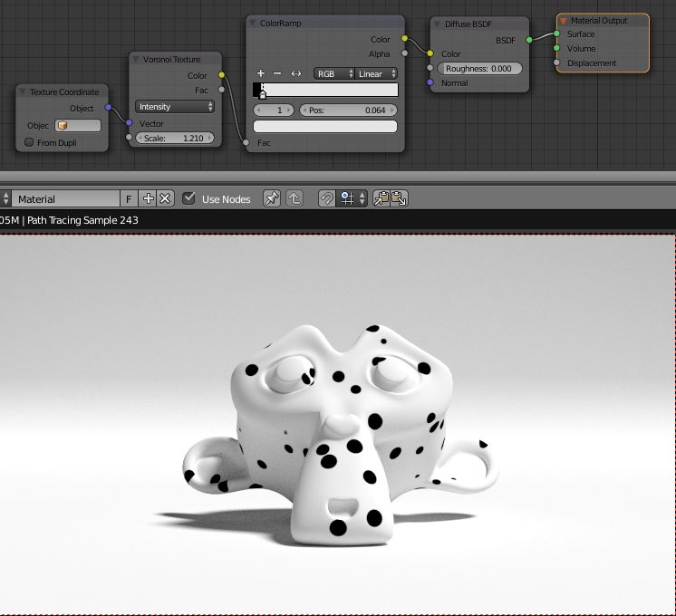Toggle the fake user F button
Screen dimensions: 676x616
click(x=129, y=198)
